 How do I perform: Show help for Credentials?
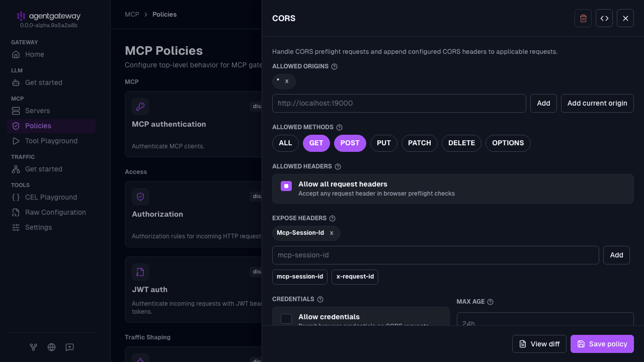(320, 300)
